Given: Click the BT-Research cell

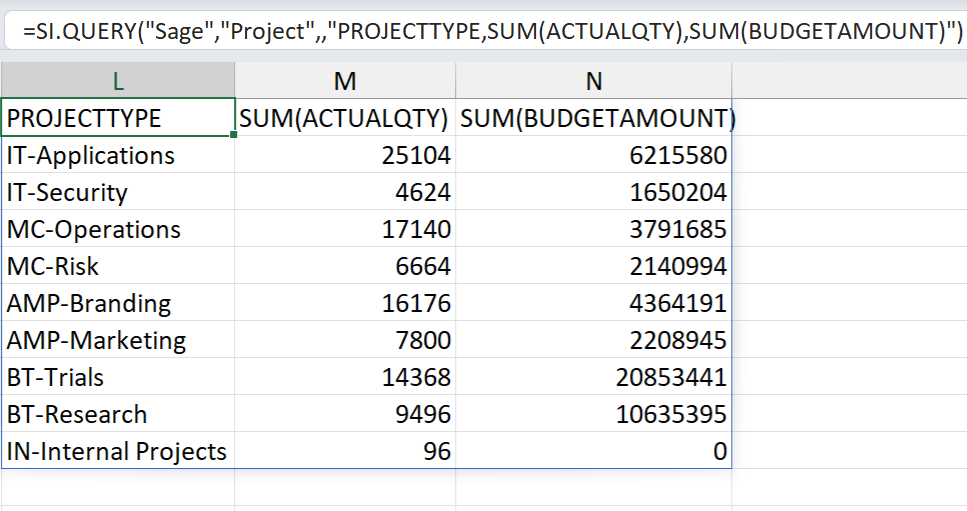Looking at the screenshot, I should click(118, 414).
